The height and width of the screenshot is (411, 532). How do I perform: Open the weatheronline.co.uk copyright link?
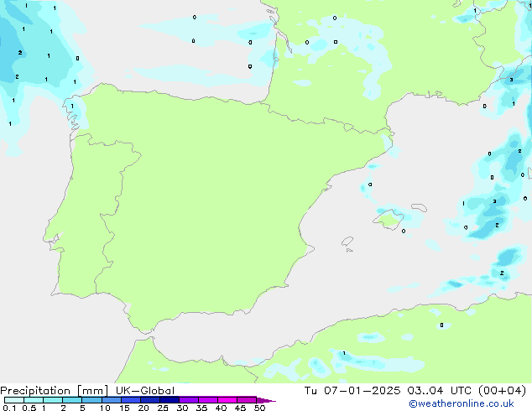462,403
